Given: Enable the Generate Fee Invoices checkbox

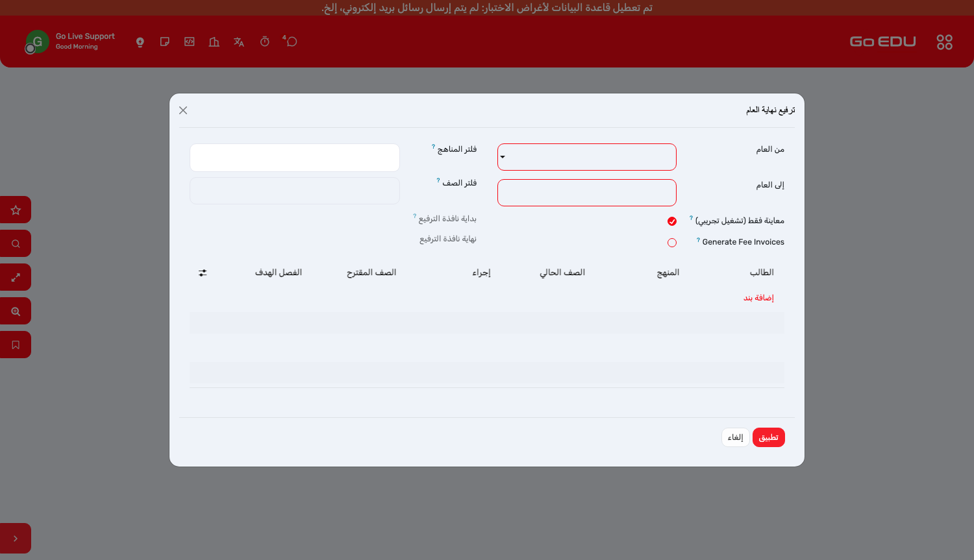Looking at the screenshot, I should [x=672, y=243].
